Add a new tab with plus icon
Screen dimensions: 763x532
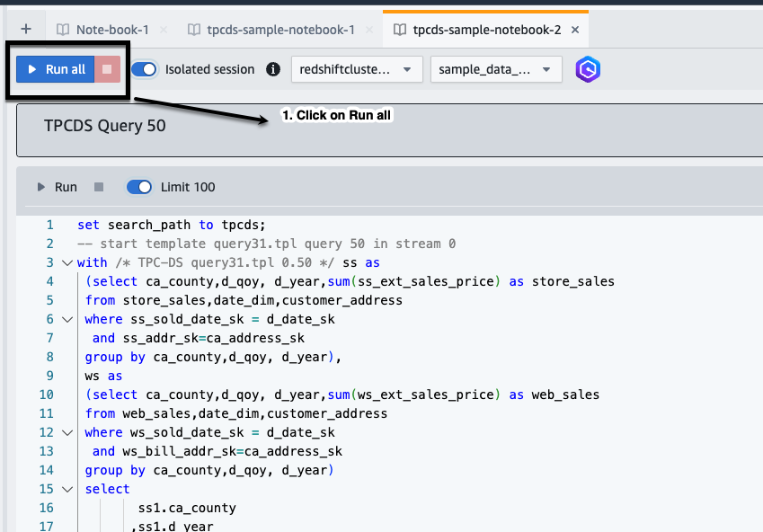click(x=26, y=29)
